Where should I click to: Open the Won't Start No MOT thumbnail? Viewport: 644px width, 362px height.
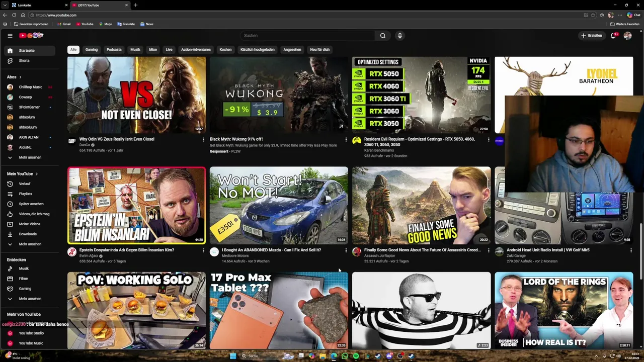click(279, 205)
